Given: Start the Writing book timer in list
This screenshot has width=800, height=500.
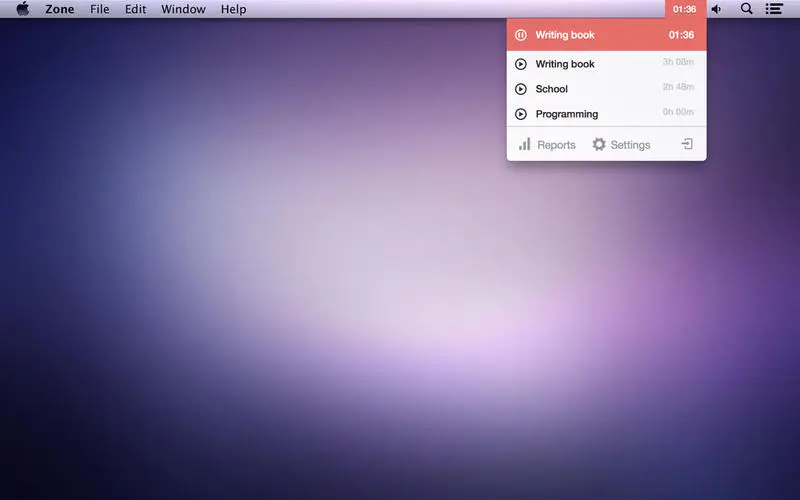Looking at the screenshot, I should point(520,64).
